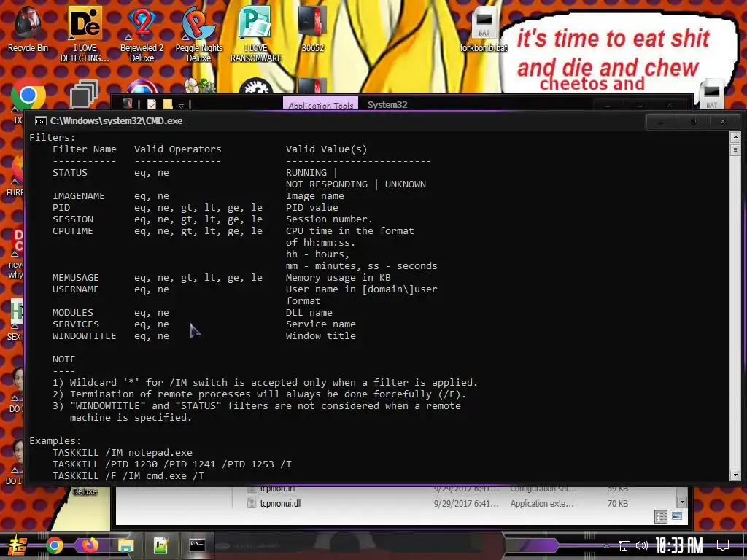Click the 'Examples:' heading in CMD
This screenshot has width=747, height=560.
click(55, 441)
